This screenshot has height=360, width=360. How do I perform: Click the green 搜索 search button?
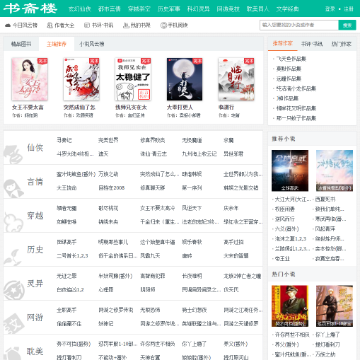[347, 25]
